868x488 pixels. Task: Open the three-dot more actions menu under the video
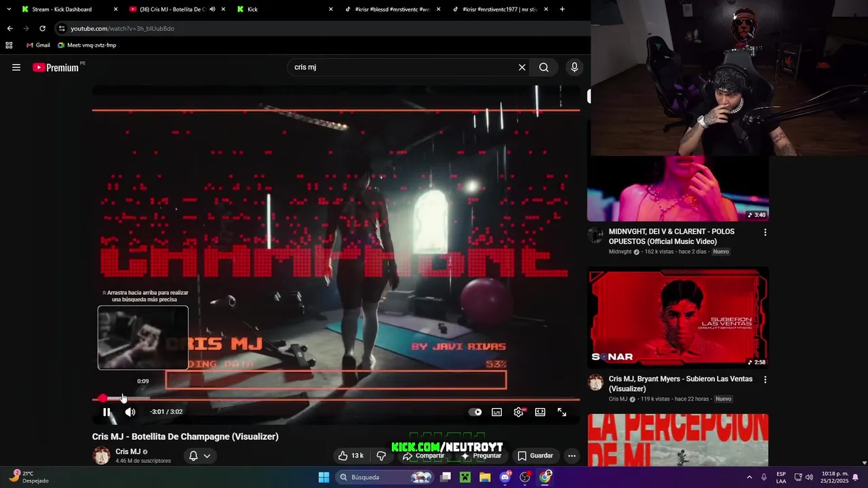(x=572, y=455)
